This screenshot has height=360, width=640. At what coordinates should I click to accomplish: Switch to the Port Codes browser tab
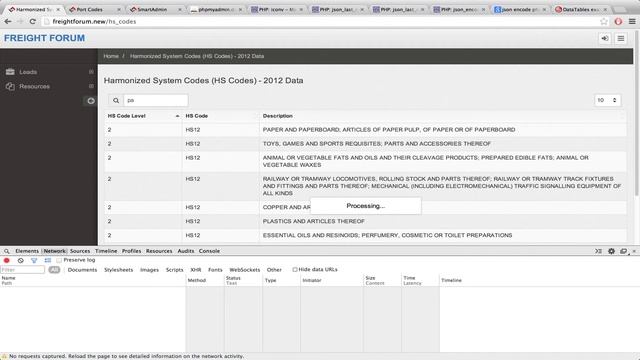tap(95, 9)
